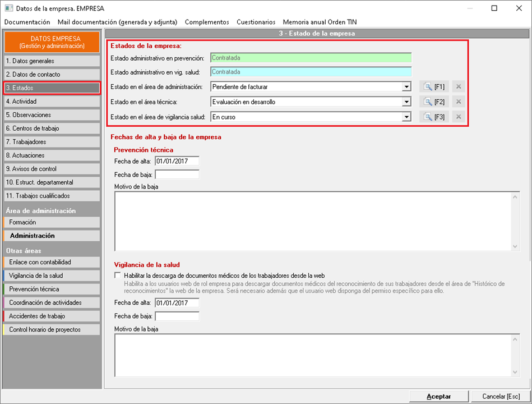Expand the 'Pendiente de facturar' dropdown
This screenshot has width=532, height=404.
point(406,87)
